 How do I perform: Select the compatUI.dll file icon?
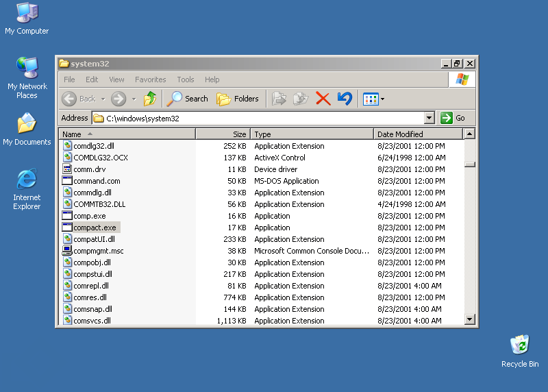click(67, 239)
